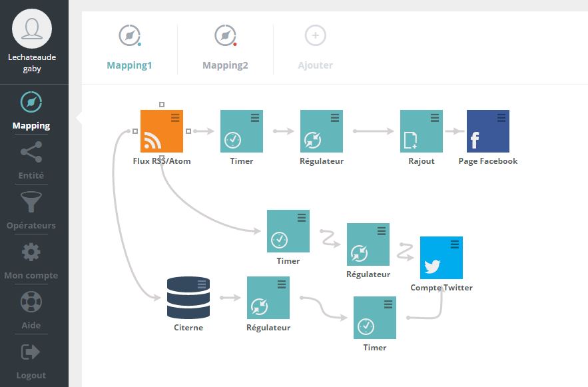Click the Citerne label

(188, 327)
